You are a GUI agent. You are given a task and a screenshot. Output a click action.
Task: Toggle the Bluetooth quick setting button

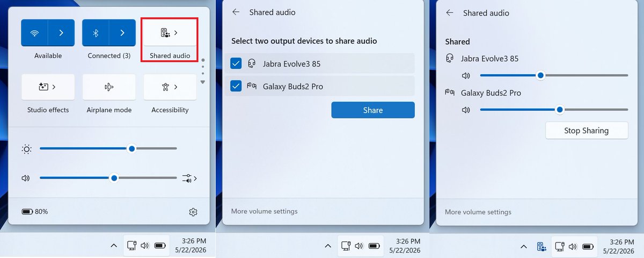[x=96, y=33]
